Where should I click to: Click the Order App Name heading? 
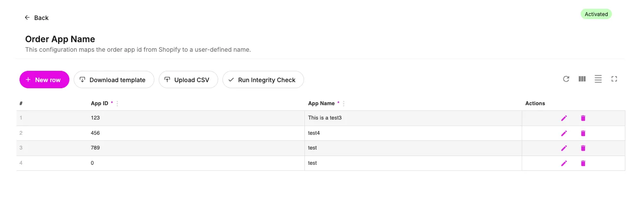[x=60, y=39]
